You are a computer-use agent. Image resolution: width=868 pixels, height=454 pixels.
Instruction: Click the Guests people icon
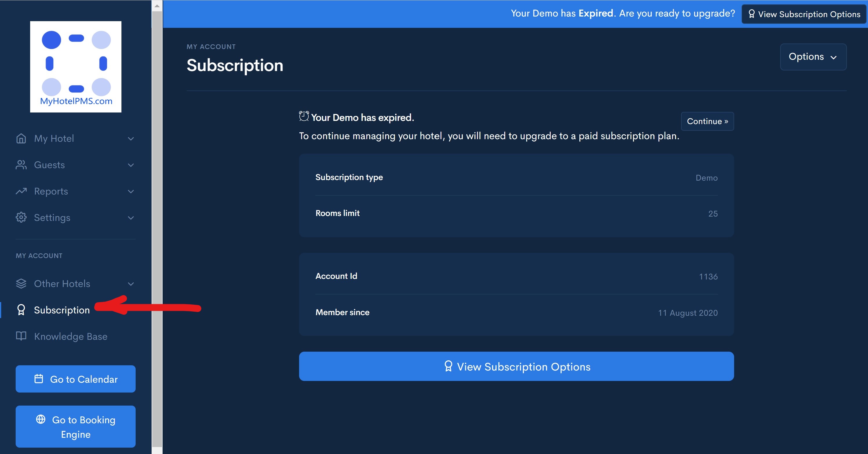tap(21, 165)
